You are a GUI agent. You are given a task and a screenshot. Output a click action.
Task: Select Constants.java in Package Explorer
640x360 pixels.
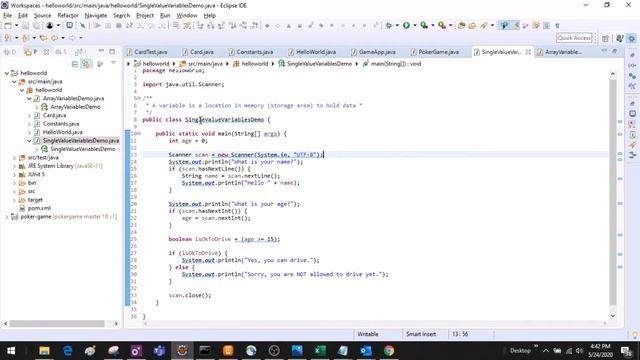point(61,124)
